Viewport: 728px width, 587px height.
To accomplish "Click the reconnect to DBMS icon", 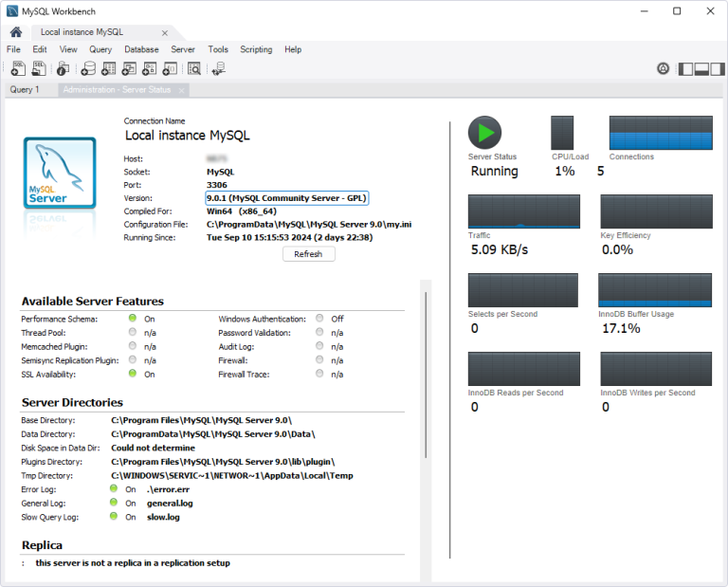I will click(x=219, y=68).
